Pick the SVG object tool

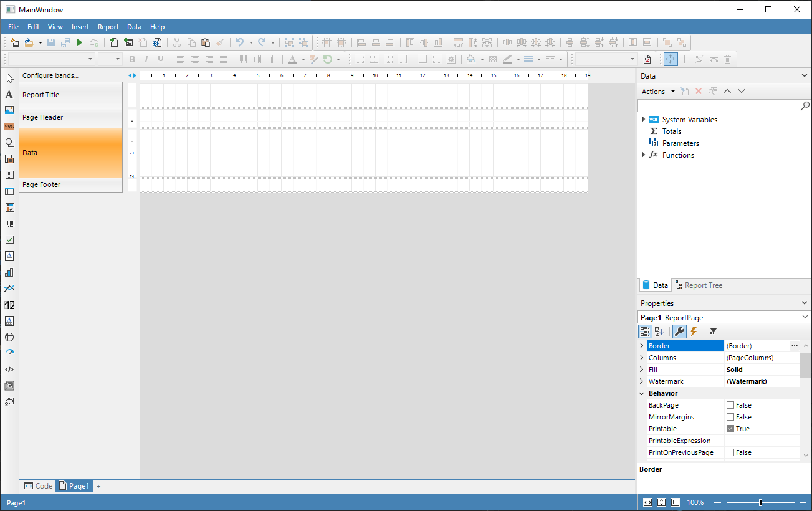pyautogui.click(x=9, y=127)
